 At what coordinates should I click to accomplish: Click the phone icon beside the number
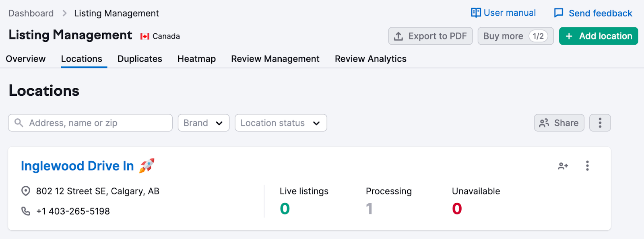[26, 211]
